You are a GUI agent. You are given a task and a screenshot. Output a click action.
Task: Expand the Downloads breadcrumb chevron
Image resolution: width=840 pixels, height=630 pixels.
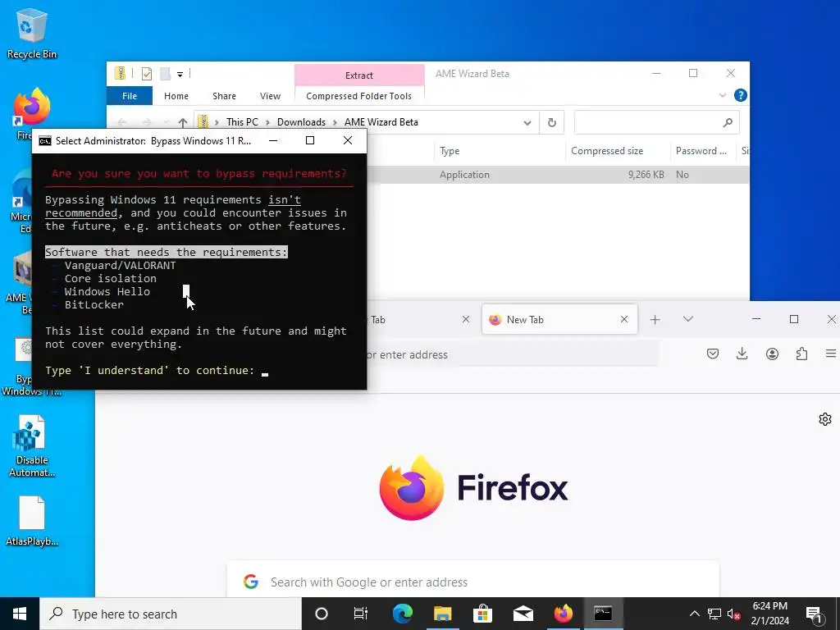tap(335, 123)
